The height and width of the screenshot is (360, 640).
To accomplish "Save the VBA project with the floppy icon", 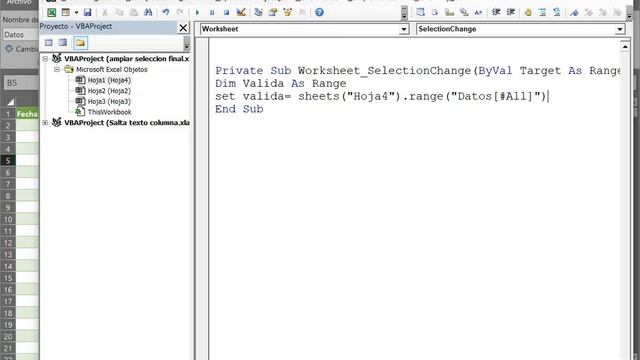I will (87, 12).
